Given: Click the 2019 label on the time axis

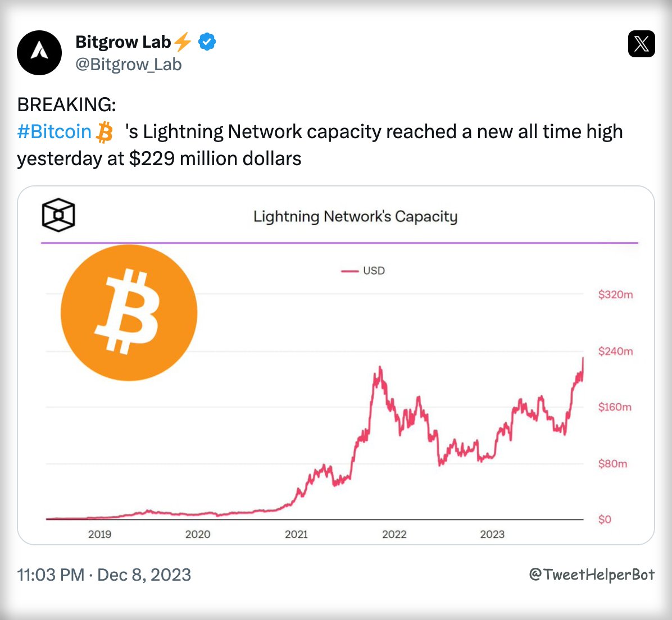Looking at the screenshot, I should pyautogui.click(x=99, y=534).
